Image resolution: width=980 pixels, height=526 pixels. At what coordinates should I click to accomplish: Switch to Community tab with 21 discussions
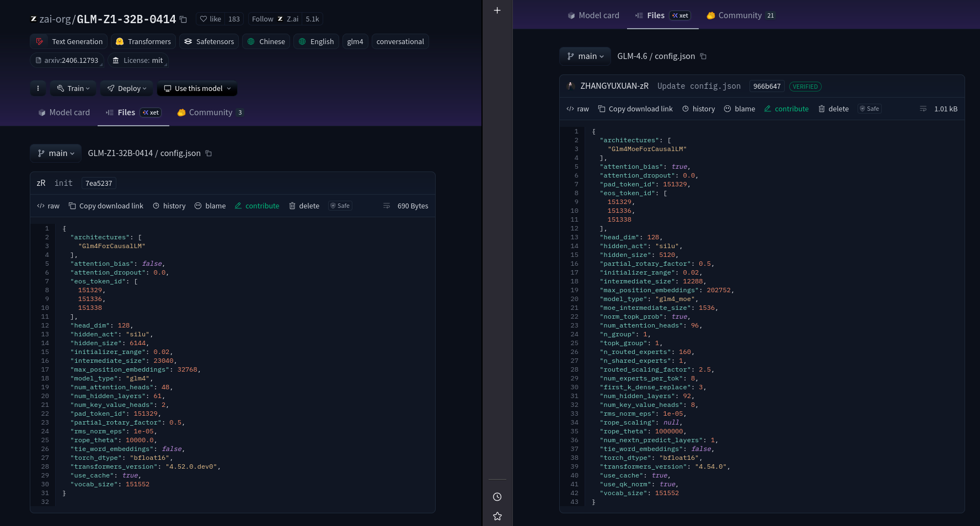pos(741,15)
